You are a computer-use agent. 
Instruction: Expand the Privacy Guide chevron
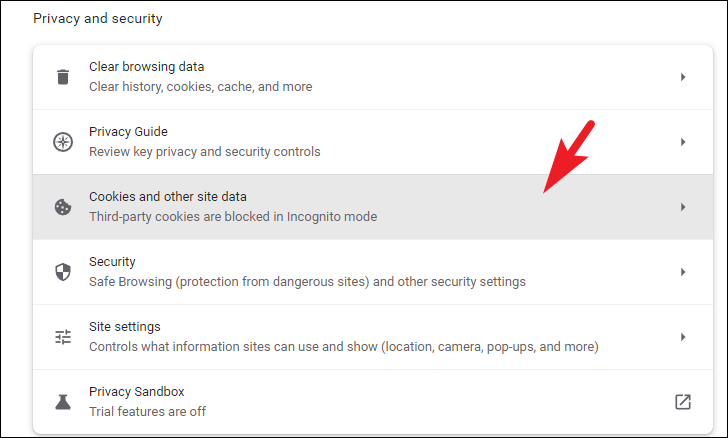point(682,142)
